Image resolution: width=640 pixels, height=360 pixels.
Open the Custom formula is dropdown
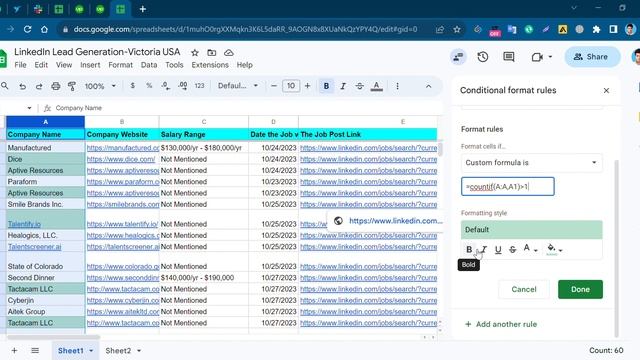pyautogui.click(x=531, y=162)
